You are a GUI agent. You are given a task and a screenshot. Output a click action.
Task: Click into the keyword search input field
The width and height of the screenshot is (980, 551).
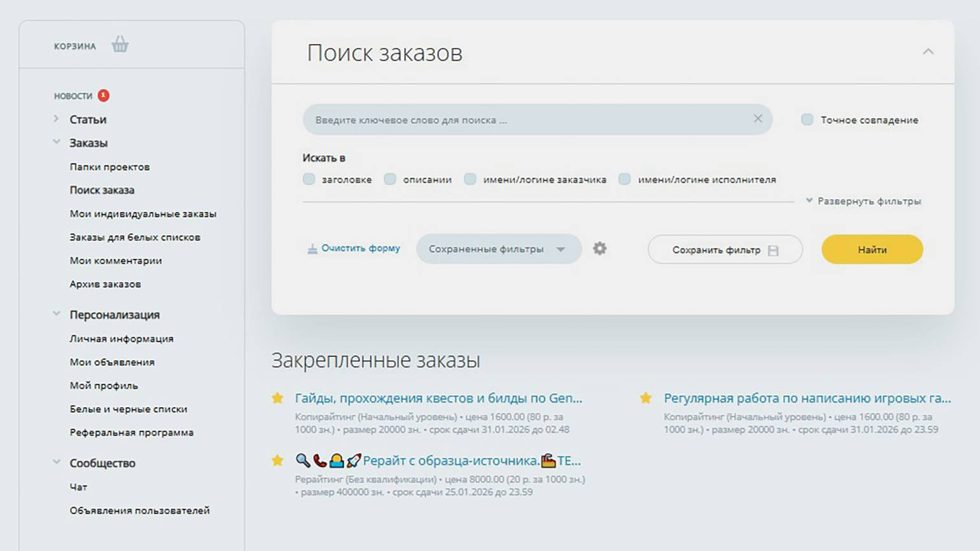click(528, 120)
